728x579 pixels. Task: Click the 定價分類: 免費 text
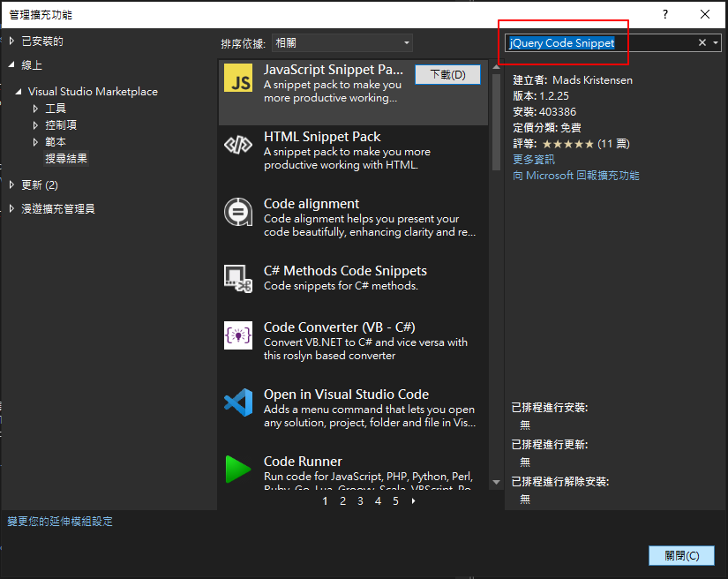pos(546,127)
